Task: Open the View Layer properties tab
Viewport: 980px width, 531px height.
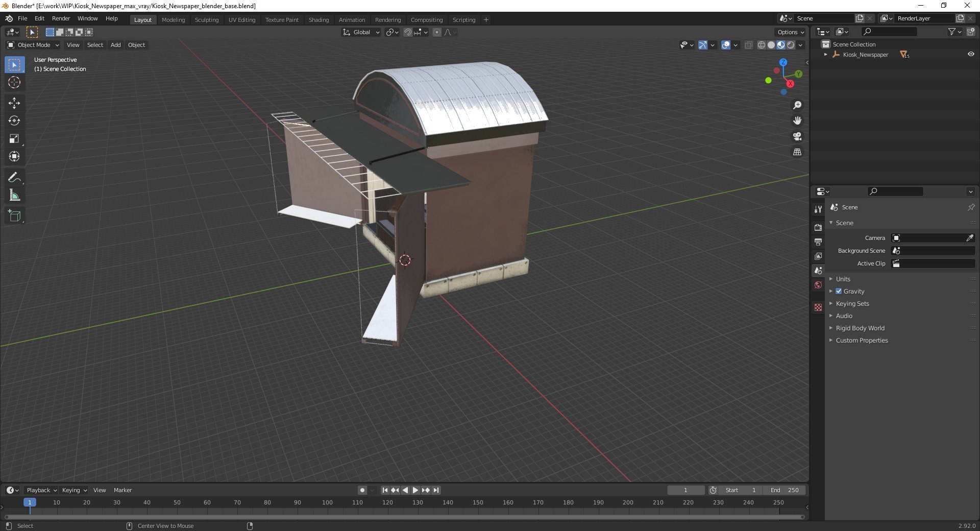Action: click(818, 256)
